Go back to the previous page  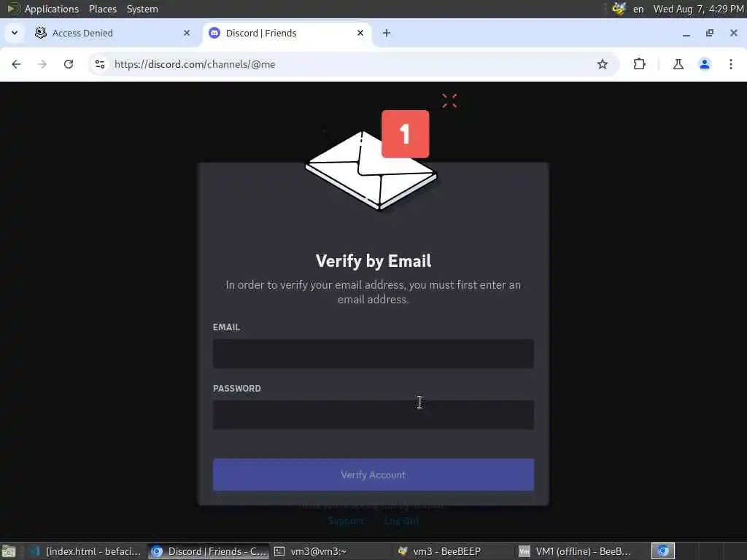click(x=16, y=64)
